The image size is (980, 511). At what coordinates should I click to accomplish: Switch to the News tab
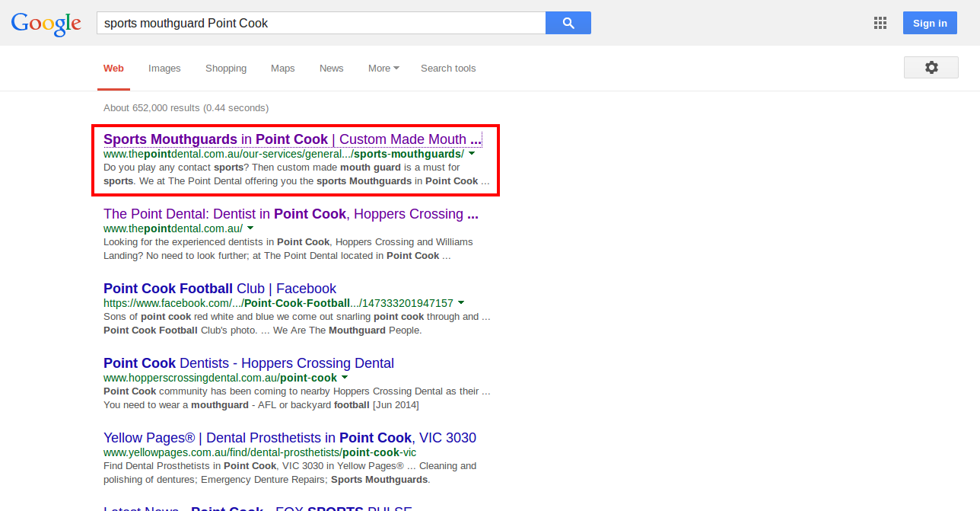(332, 69)
